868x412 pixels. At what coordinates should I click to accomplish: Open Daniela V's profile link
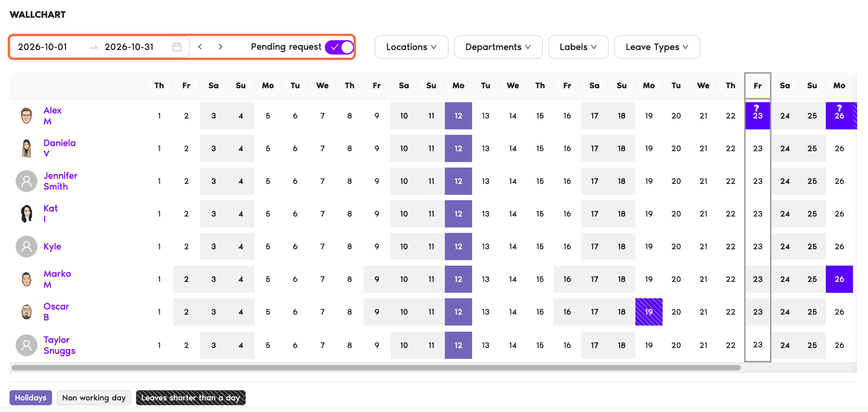coord(59,148)
